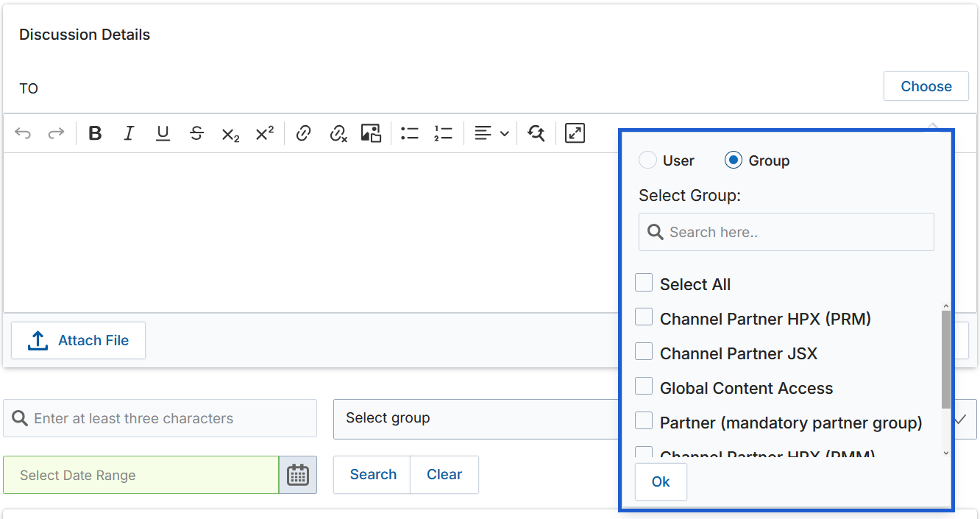The image size is (980, 519).
Task: Focus the 'Enter at least three characters' search box
Action: click(160, 418)
